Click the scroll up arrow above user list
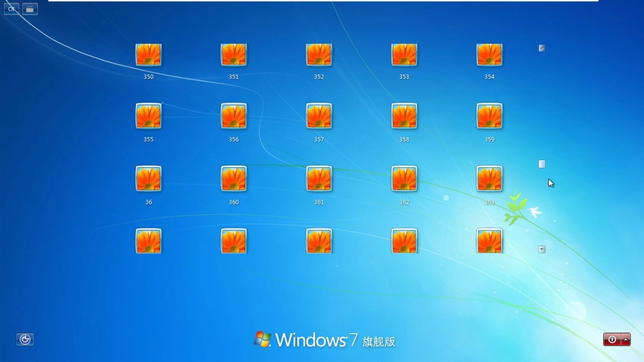 pyautogui.click(x=542, y=48)
